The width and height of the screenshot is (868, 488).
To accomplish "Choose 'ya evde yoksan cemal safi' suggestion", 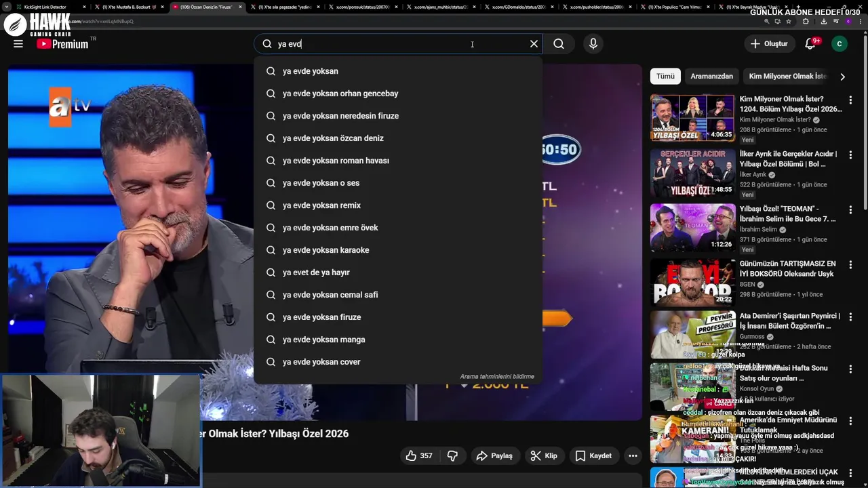I will coord(398,295).
